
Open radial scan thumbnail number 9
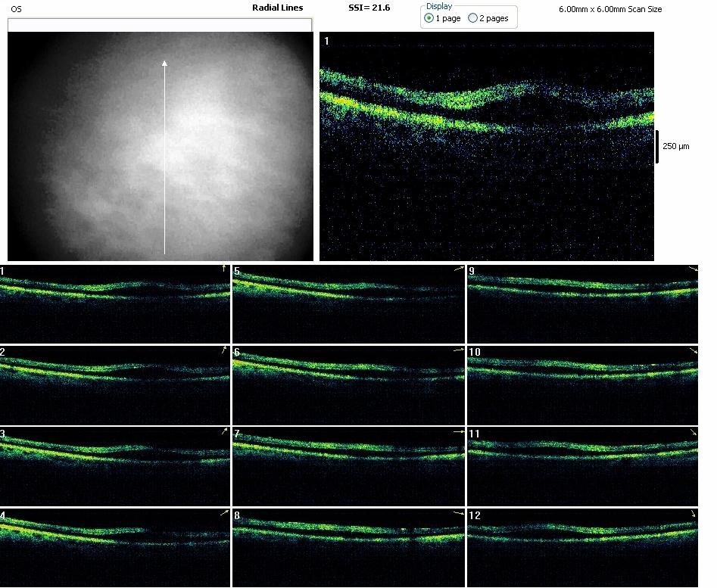click(x=581, y=303)
